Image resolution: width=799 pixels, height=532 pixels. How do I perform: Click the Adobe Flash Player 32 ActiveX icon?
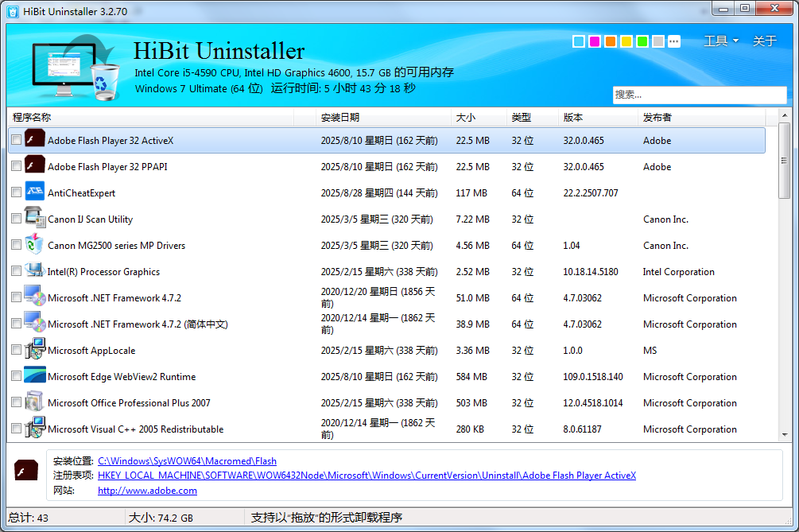click(x=34, y=140)
